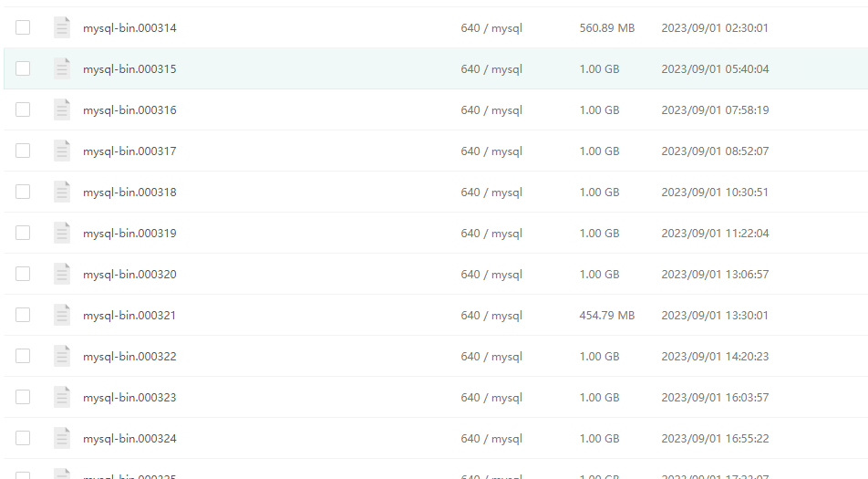This screenshot has width=868, height=479.
Task: Click the 2023/09/01 11:22:04 modified time
Action: click(x=715, y=234)
